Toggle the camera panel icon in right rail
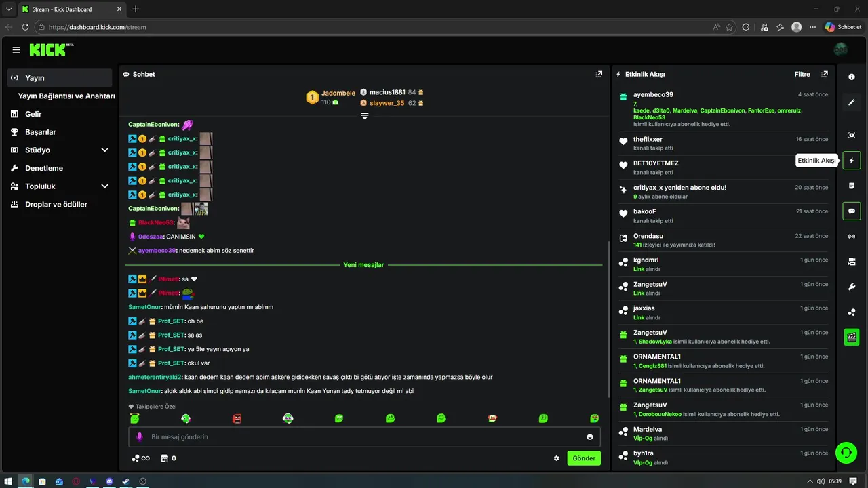Viewport: 868px width, 488px height. coord(852,262)
